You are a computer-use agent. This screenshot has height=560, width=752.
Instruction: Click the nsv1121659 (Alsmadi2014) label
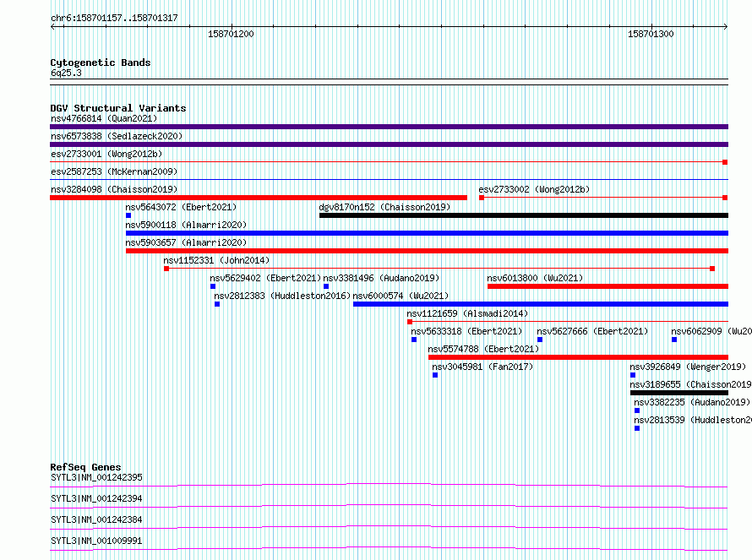tap(467, 313)
